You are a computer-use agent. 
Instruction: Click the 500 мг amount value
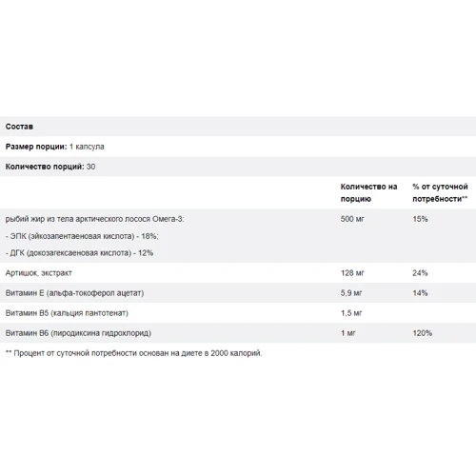(x=352, y=219)
